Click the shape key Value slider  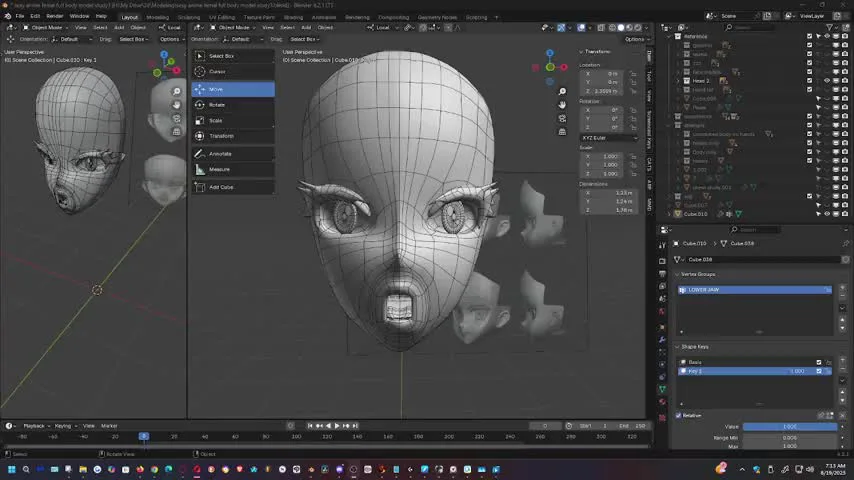pyautogui.click(x=790, y=427)
